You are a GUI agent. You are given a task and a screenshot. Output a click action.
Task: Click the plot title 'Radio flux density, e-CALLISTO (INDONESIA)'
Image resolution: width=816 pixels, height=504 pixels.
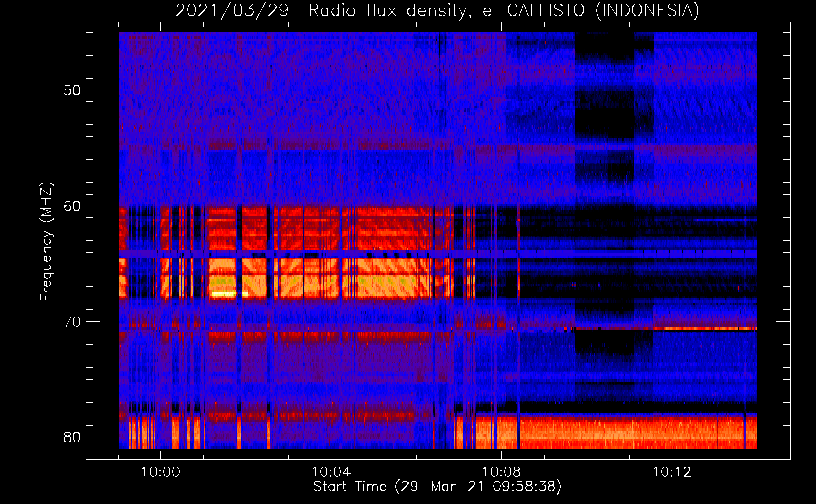[x=504, y=10]
